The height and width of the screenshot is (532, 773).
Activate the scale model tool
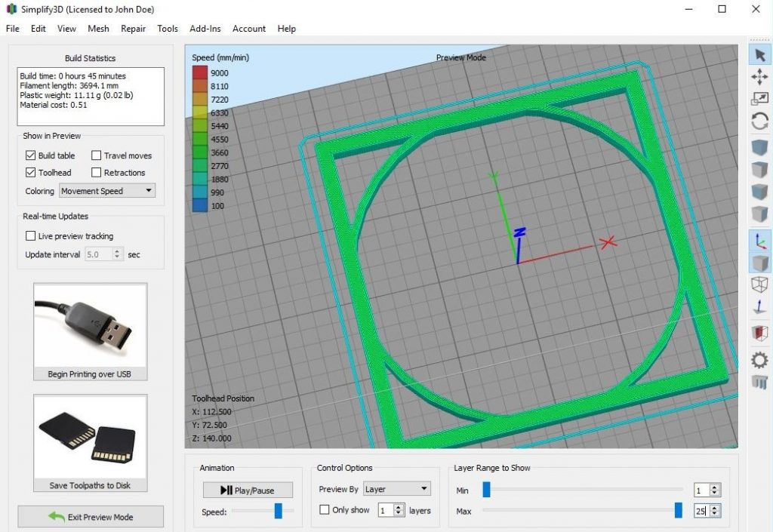click(759, 97)
